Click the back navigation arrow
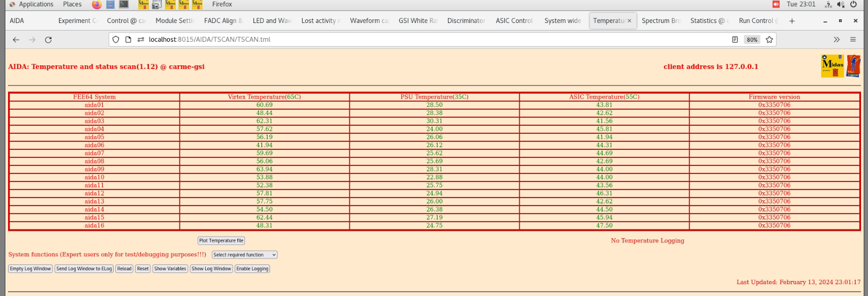This screenshot has width=868, height=296. (16, 40)
